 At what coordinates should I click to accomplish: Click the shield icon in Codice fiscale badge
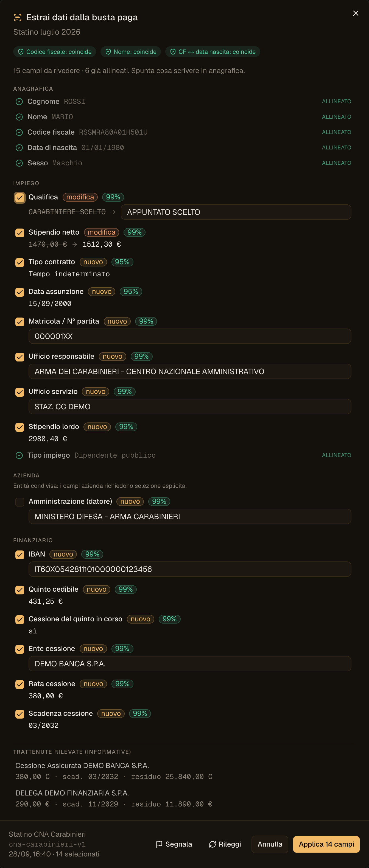pyautogui.click(x=21, y=52)
